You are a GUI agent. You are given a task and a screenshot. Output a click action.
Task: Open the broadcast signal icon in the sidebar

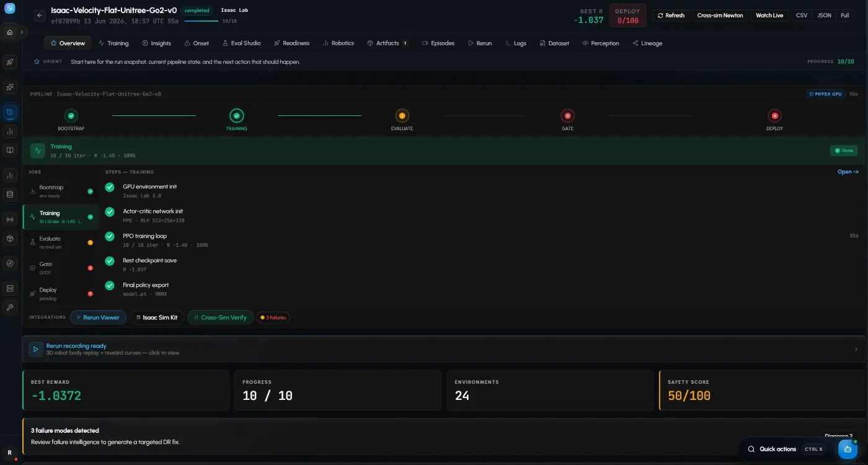[x=9, y=219]
